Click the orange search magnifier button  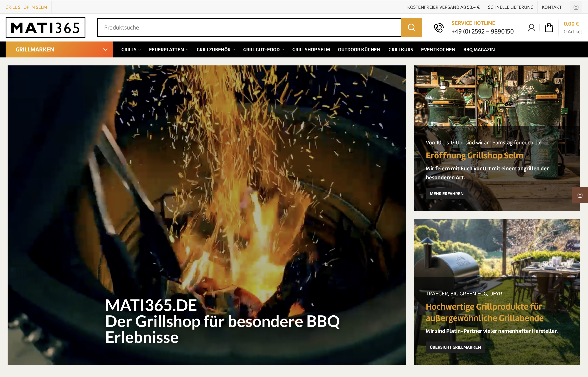coord(411,27)
